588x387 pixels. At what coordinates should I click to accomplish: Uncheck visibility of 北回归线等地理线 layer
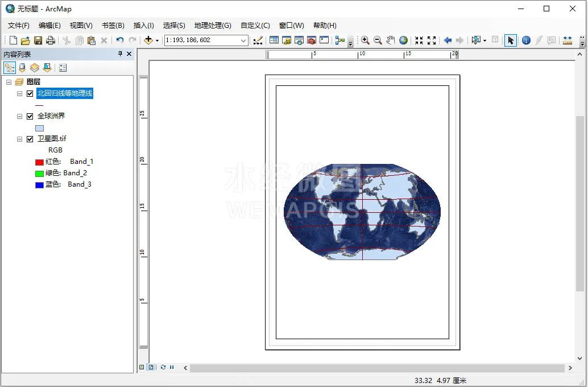(30, 93)
